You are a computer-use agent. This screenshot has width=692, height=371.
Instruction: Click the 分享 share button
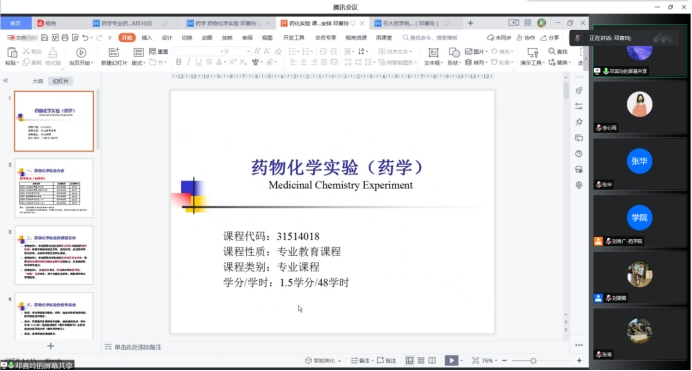click(550, 37)
